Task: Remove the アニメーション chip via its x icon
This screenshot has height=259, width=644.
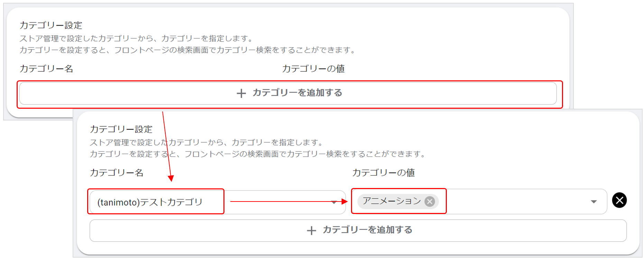Action: (430, 202)
